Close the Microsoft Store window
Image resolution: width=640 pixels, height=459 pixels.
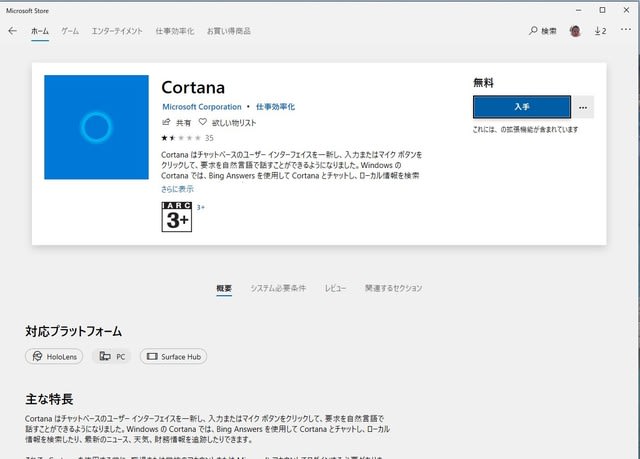[x=627, y=10]
